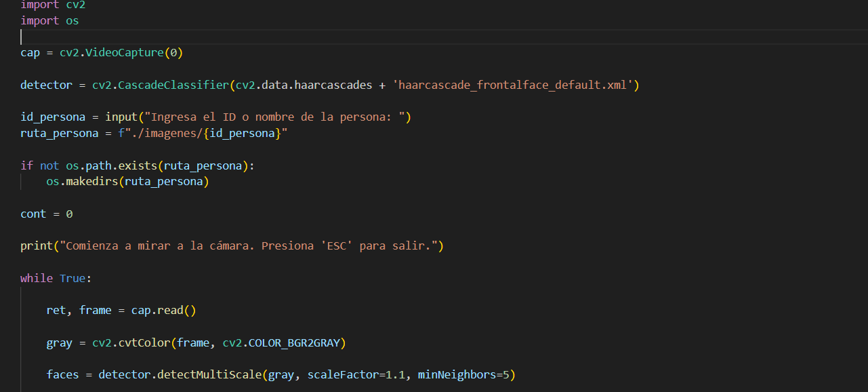This screenshot has width=868, height=392.
Task: Place cursor on 'cont = 0' line
Action: (46, 214)
